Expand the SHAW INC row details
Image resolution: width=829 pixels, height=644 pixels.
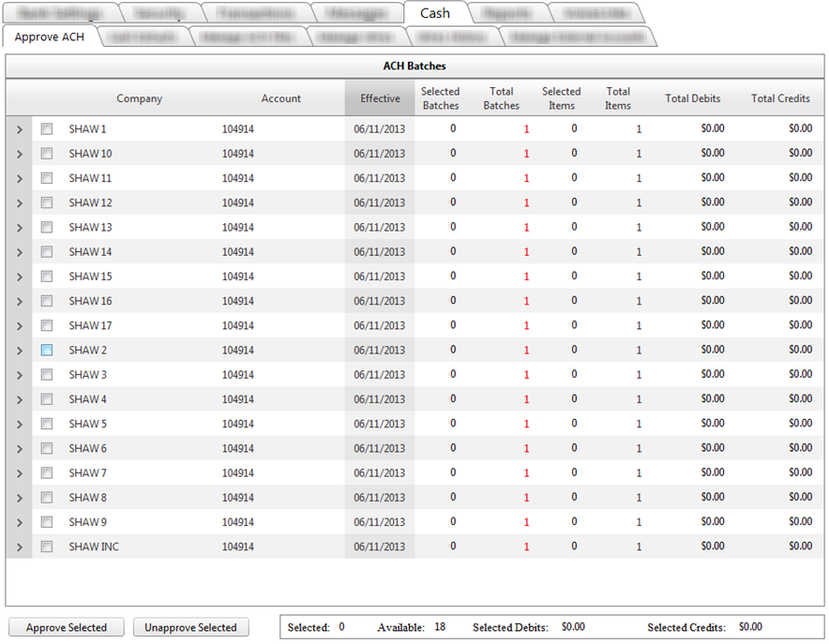point(19,547)
